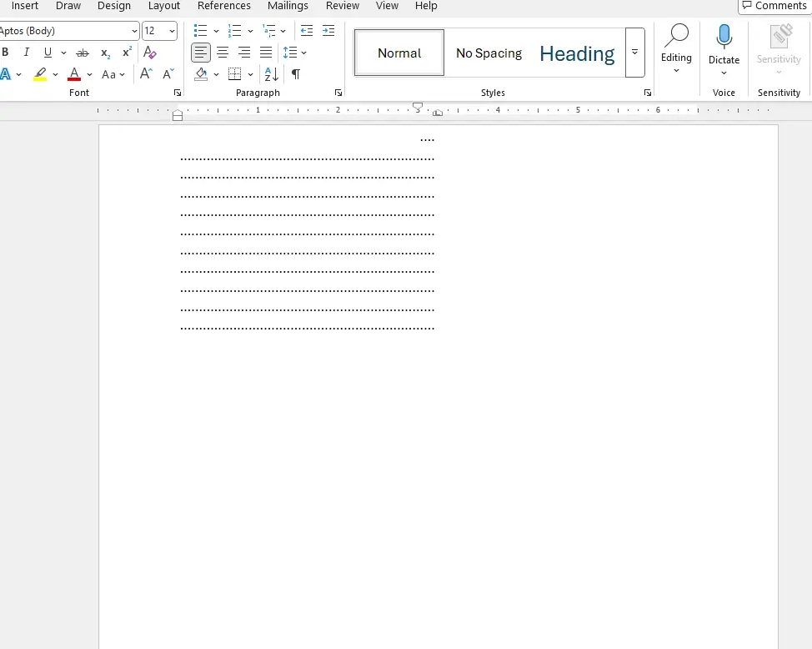Decrease indent of the paragraph
Image resolution: width=812 pixels, height=649 pixels.
pos(307,31)
